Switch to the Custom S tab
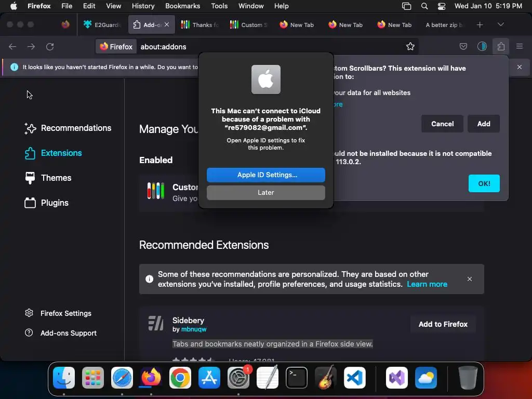This screenshot has height=399, width=532. 249,25
